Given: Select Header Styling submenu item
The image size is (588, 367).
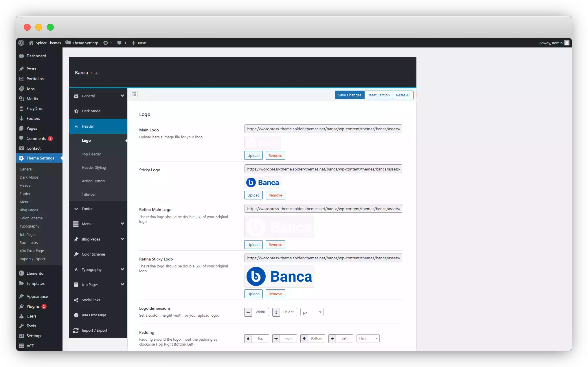Looking at the screenshot, I should coord(94,167).
